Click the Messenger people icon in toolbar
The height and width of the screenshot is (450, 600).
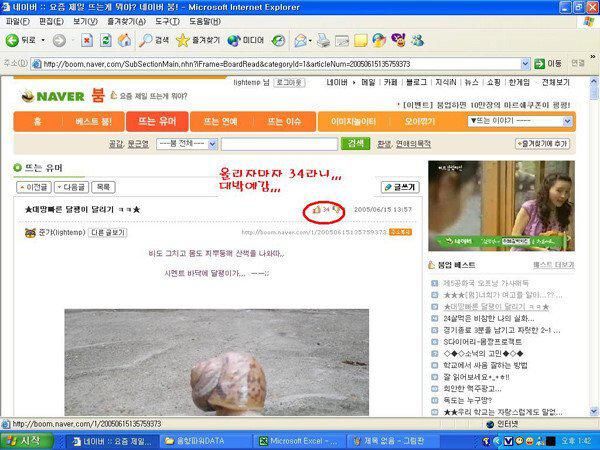pyautogui.click(x=417, y=41)
